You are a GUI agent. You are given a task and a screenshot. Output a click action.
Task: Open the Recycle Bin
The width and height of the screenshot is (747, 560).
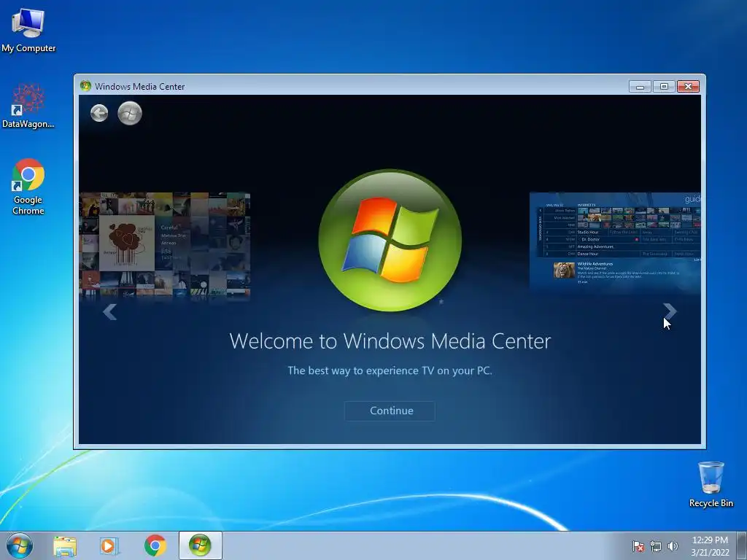point(711,484)
